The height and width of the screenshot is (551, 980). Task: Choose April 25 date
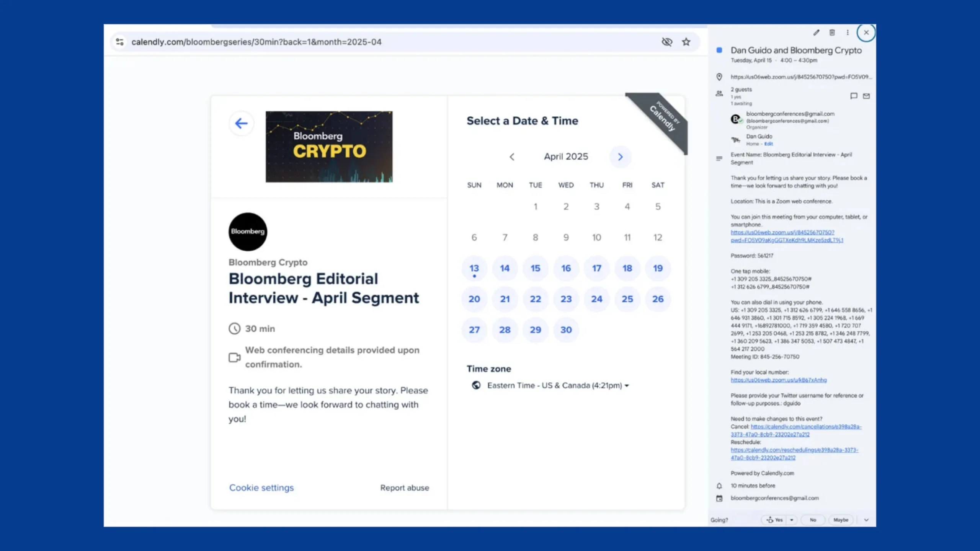click(627, 299)
